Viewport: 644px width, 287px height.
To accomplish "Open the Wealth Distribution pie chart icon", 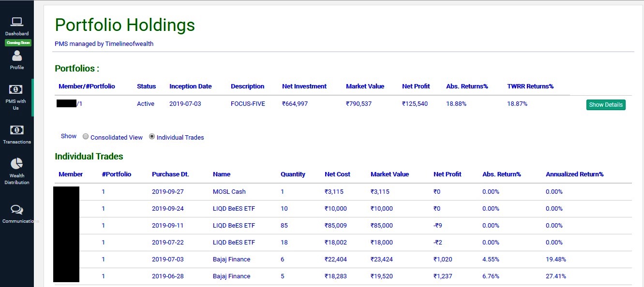I will point(17,163).
